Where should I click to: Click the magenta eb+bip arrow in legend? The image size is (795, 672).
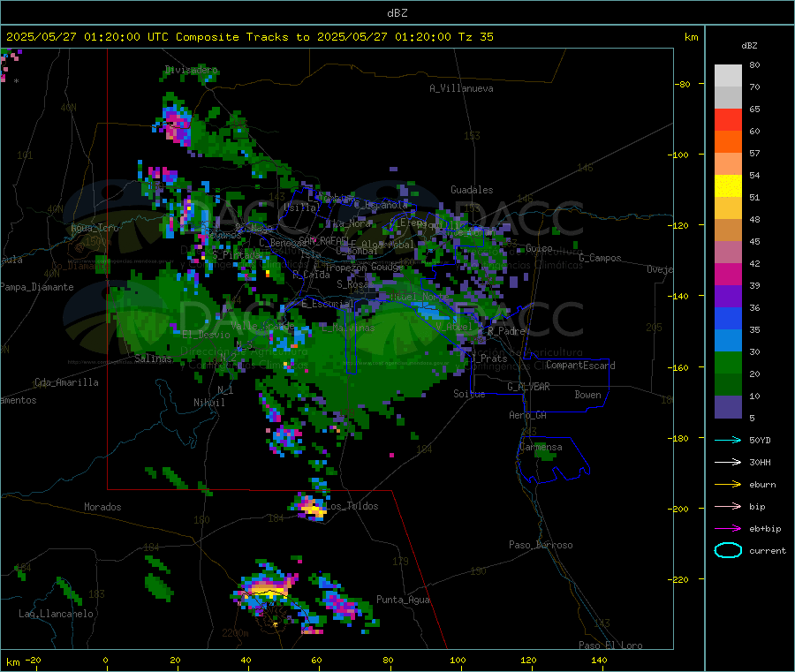click(x=728, y=529)
